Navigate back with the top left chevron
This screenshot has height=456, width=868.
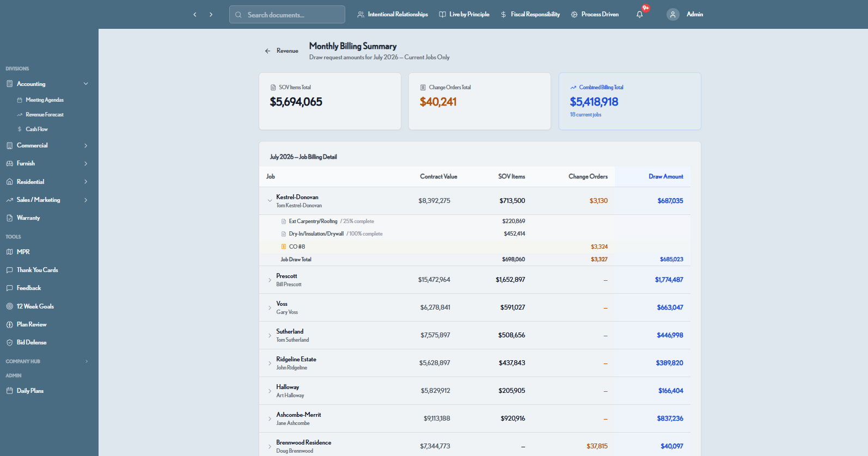(x=195, y=15)
